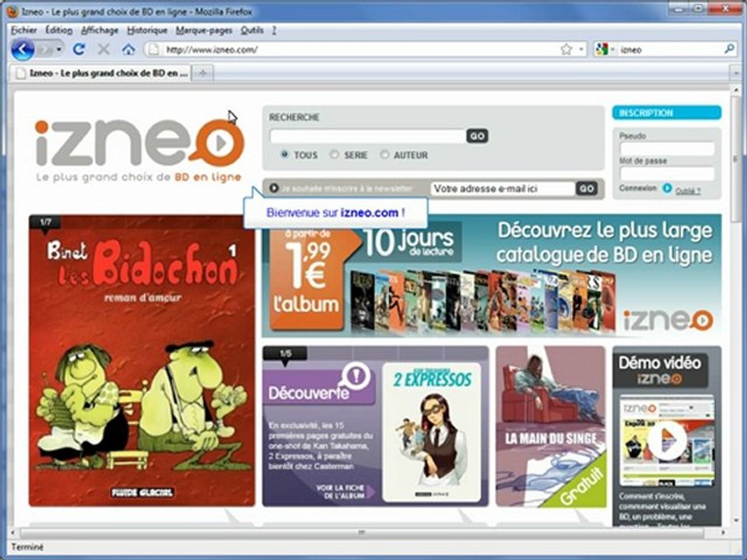The height and width of the screenshot is (560, 747).
Task: Open the Historique menu
Action: coord(147,30)
